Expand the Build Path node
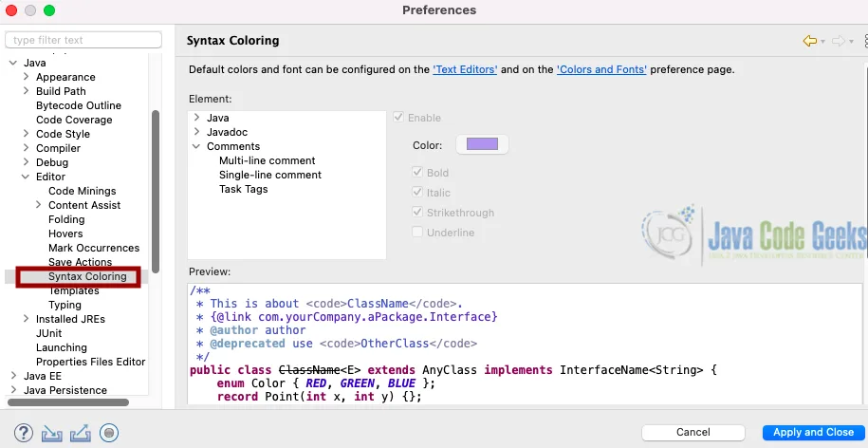 tap(26, 90)
